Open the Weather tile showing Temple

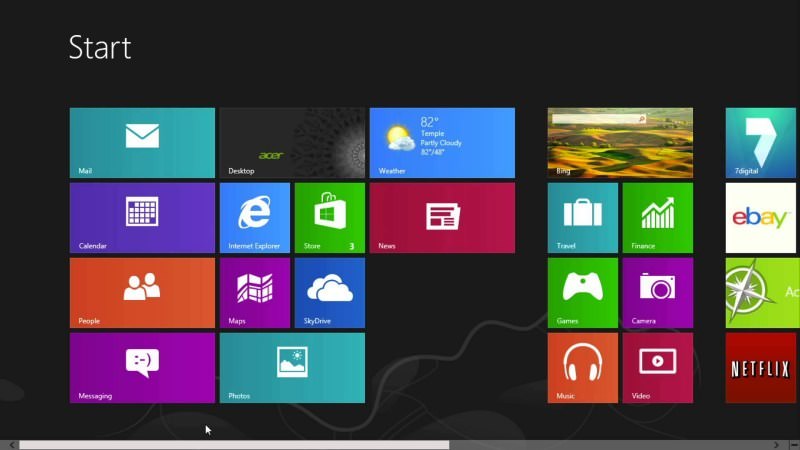click(x=442, y=143)
